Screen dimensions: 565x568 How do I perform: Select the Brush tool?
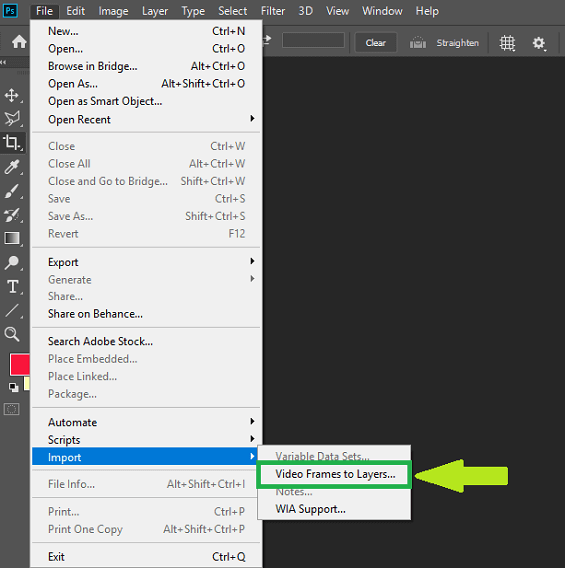coord(12,191)
